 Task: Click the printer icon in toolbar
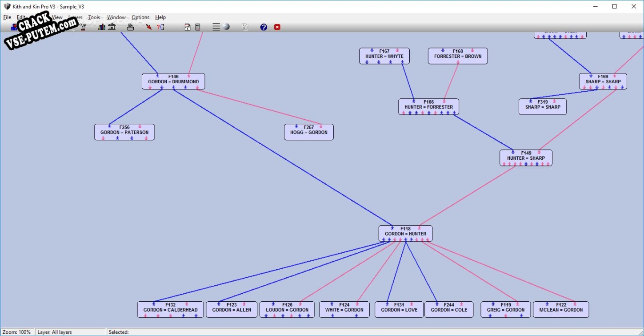(x=130, y=27)
